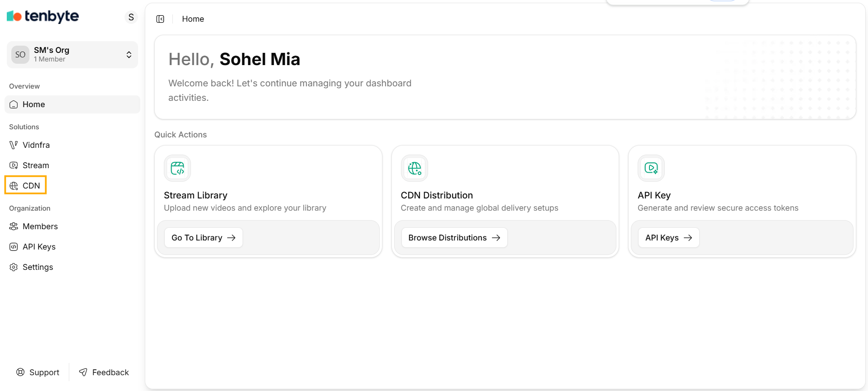Click the Stream Library card title

(196, 195)
